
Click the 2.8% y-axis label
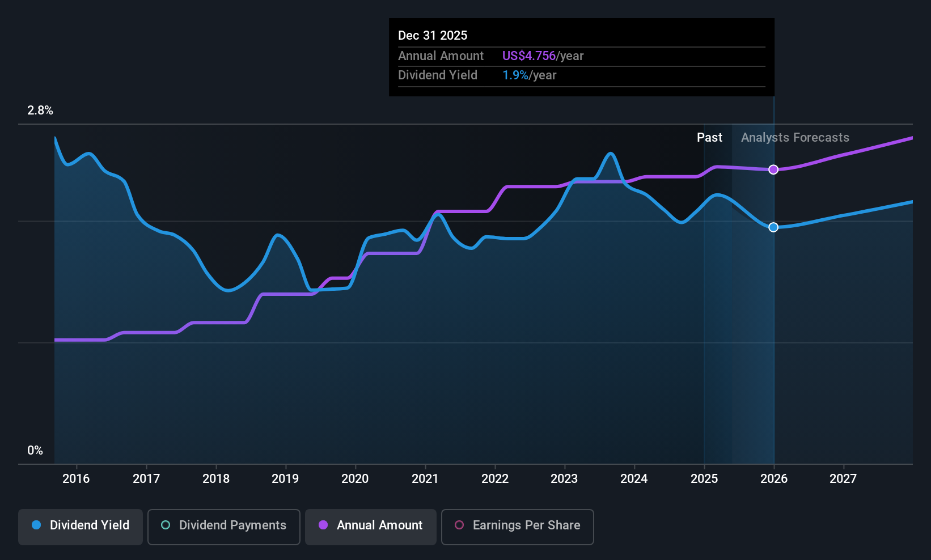[40, 111]
